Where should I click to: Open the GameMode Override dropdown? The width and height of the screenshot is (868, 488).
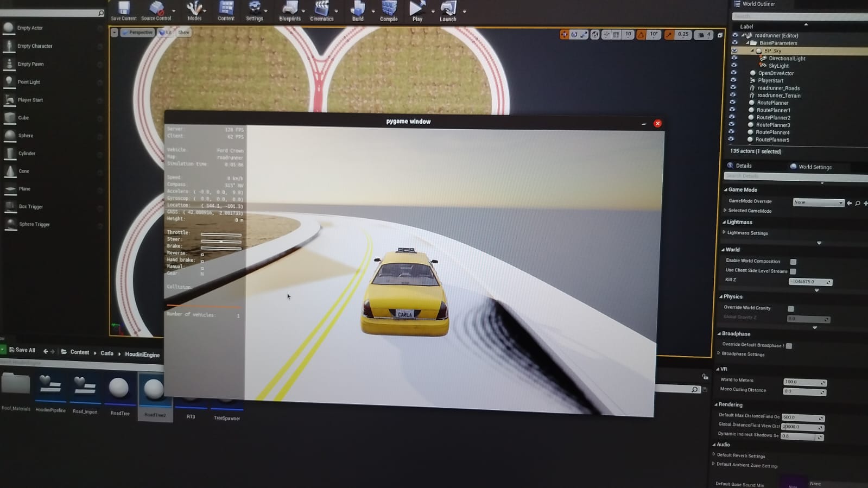pyautogui.click(x=818, y=202)
